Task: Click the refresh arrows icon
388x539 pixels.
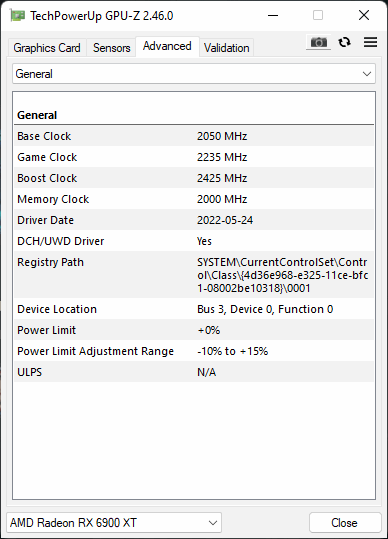Action: click(344, 42)
